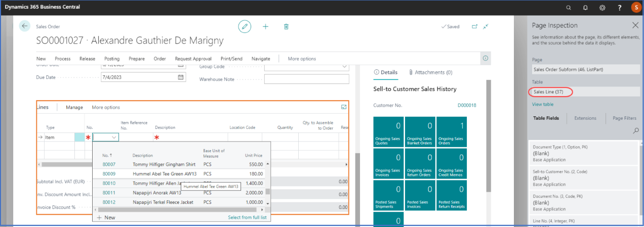The image size is (644, 227).
Task: Open the Type dropdown showing Item
Action: 59,137
